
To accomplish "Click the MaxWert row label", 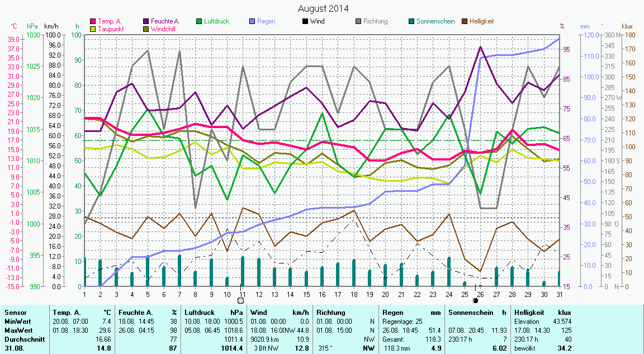I will tap(18, 331).
